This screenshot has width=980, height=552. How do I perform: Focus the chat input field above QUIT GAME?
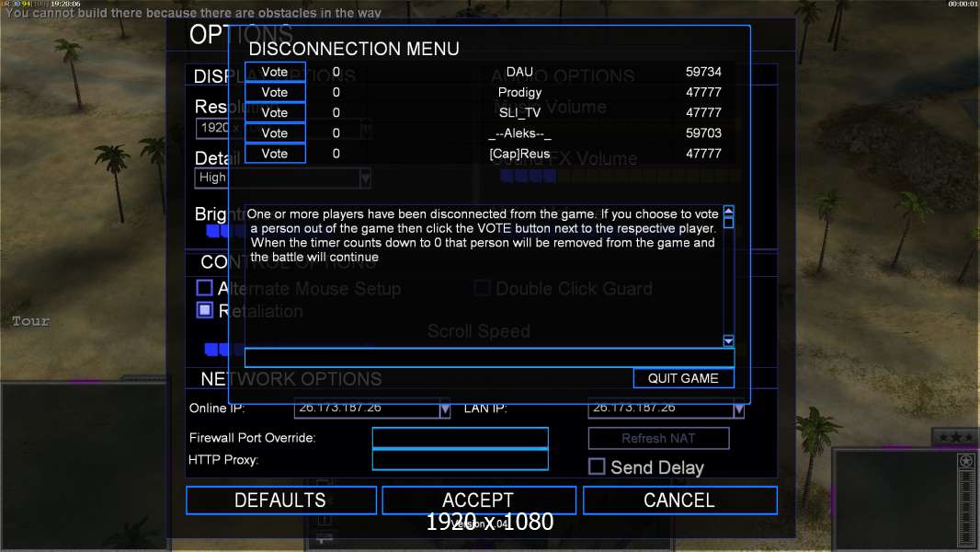tap(489, 358)
